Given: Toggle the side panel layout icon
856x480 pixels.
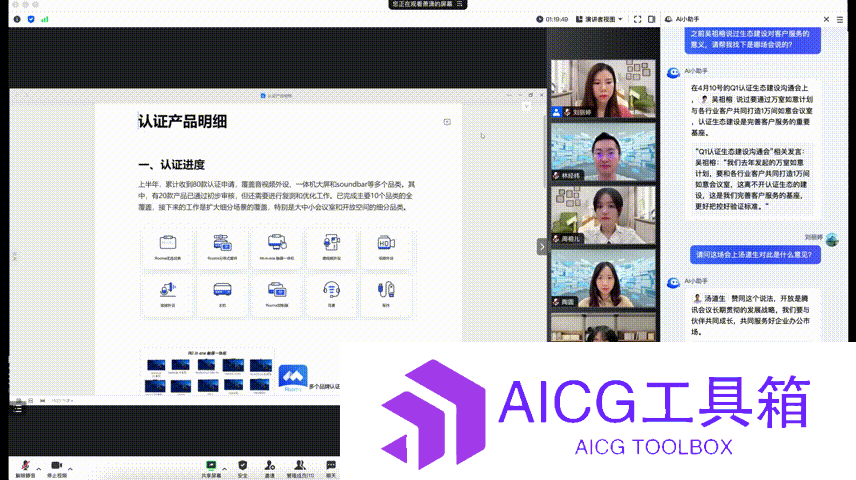Looking at the screenshot, I should pos(651,19).
